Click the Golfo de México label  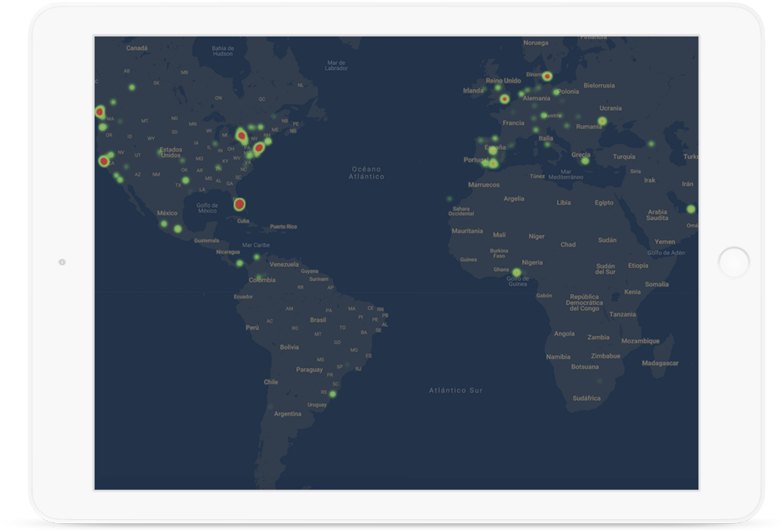click(208, 208)
